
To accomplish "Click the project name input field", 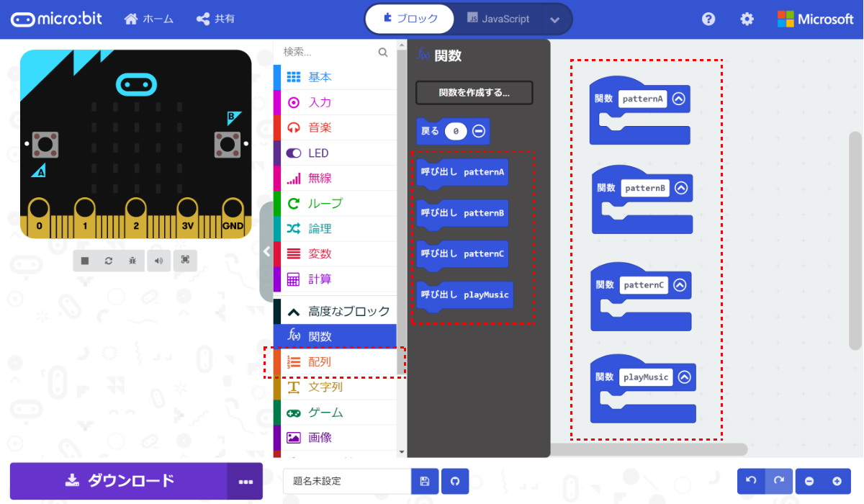I will pyautogui.click(x=346, y=481).
